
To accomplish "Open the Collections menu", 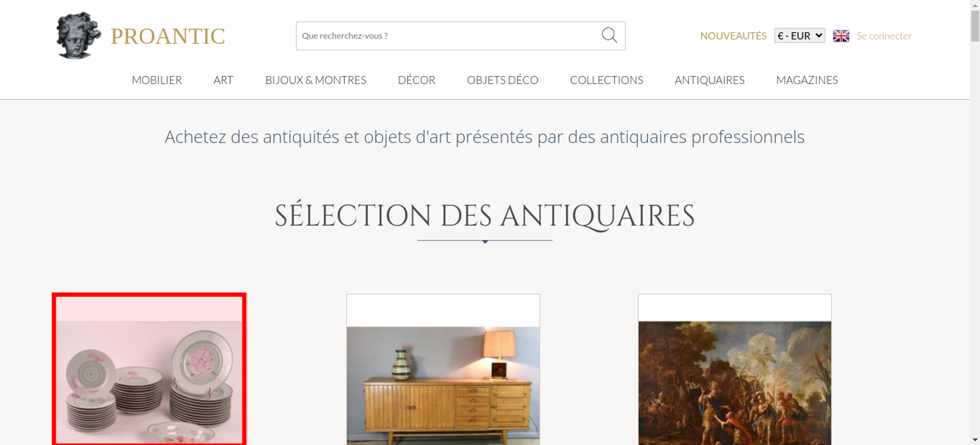I will pyautogui.click(x=607, y=80).
